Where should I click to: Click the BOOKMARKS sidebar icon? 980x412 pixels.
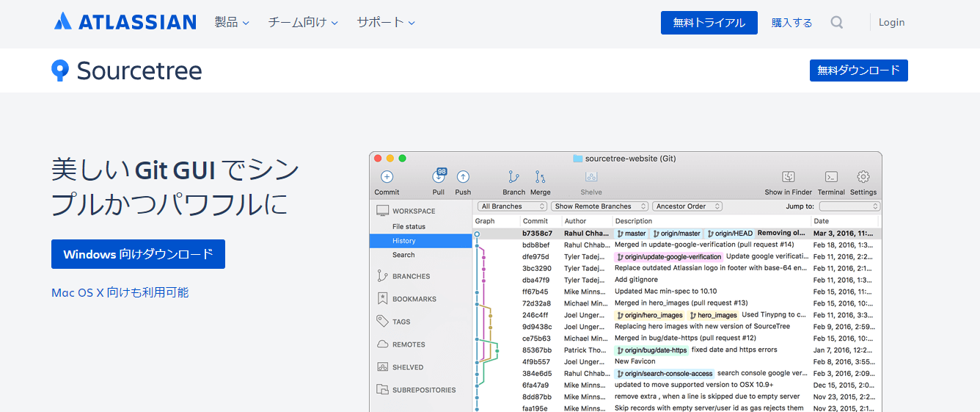(x=382, y=299)
